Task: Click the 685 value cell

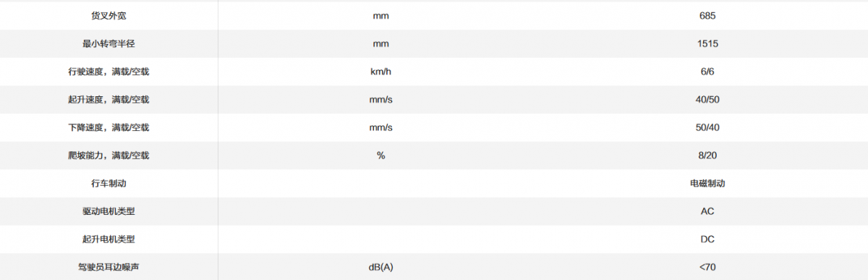Action: [707, 15]
